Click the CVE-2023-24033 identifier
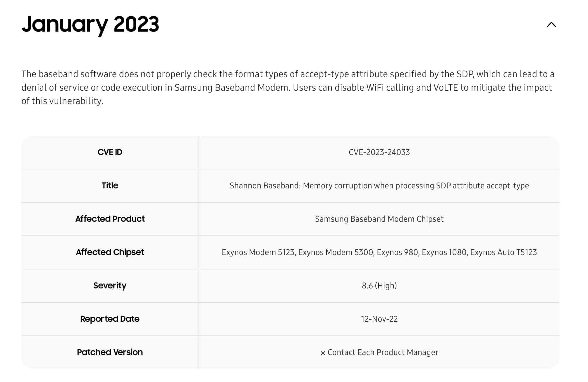Image resolution: width=588 pixels, height=382 pixels. tap(379, 152)
